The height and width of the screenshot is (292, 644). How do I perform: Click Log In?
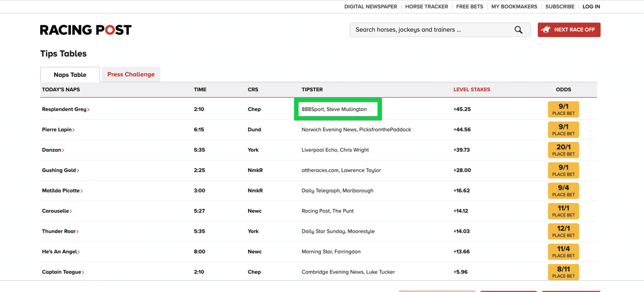click(x=591, y=6)
